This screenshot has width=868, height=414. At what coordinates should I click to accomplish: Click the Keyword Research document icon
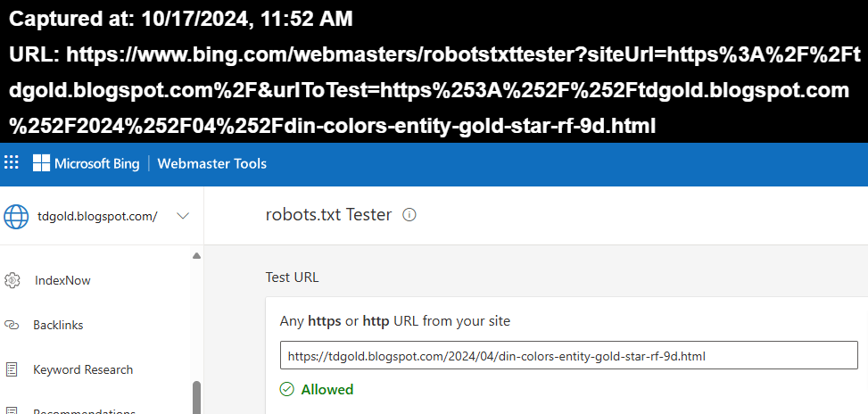click(12, 369)
